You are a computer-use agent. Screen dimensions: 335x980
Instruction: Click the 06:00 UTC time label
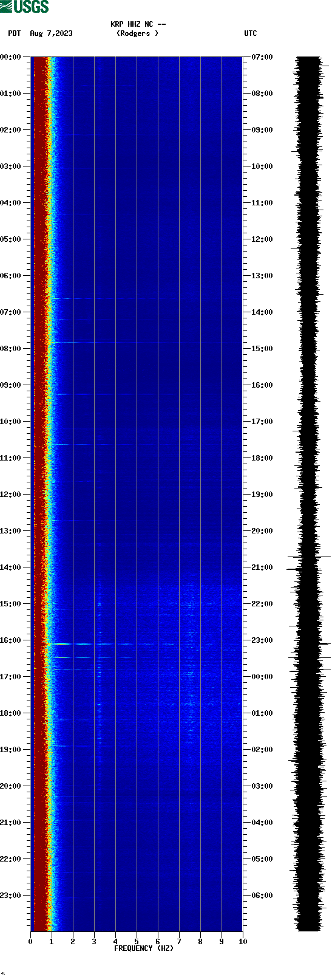[x=262, y=896]
